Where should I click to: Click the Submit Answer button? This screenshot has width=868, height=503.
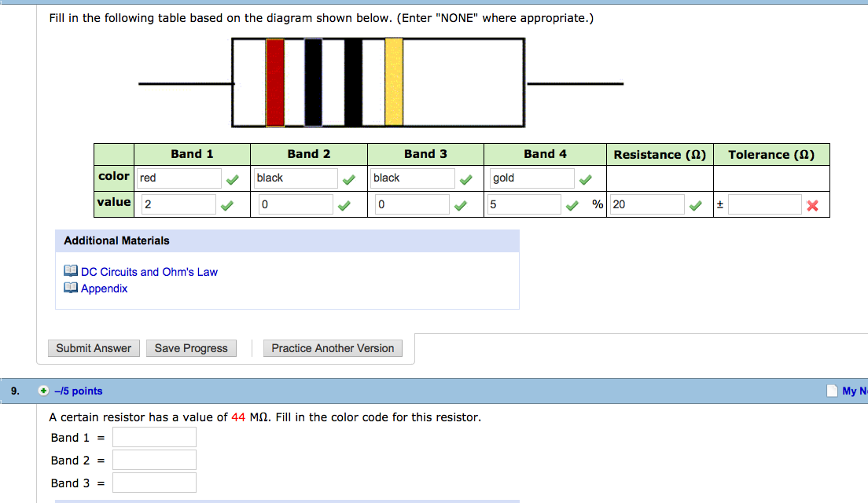[94, 348]
